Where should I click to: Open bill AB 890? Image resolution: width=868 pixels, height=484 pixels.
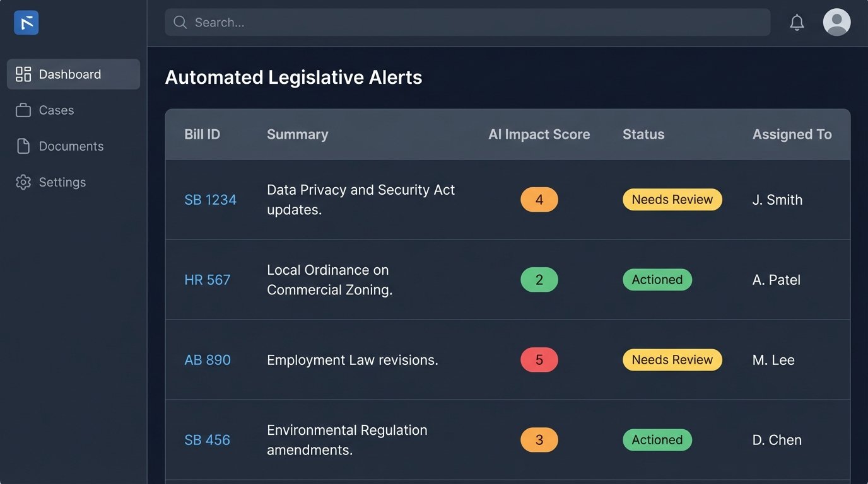[x=207, y=359]
